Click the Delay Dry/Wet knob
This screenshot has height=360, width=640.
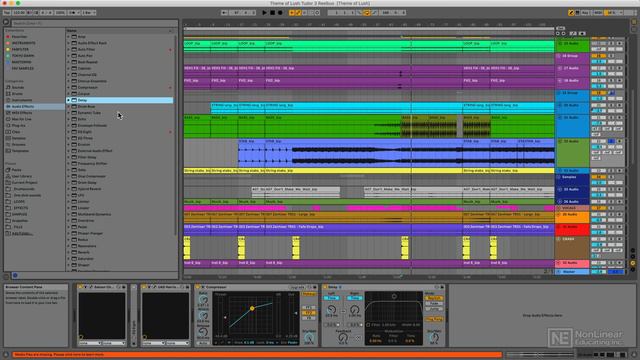(x=434, y=338)
